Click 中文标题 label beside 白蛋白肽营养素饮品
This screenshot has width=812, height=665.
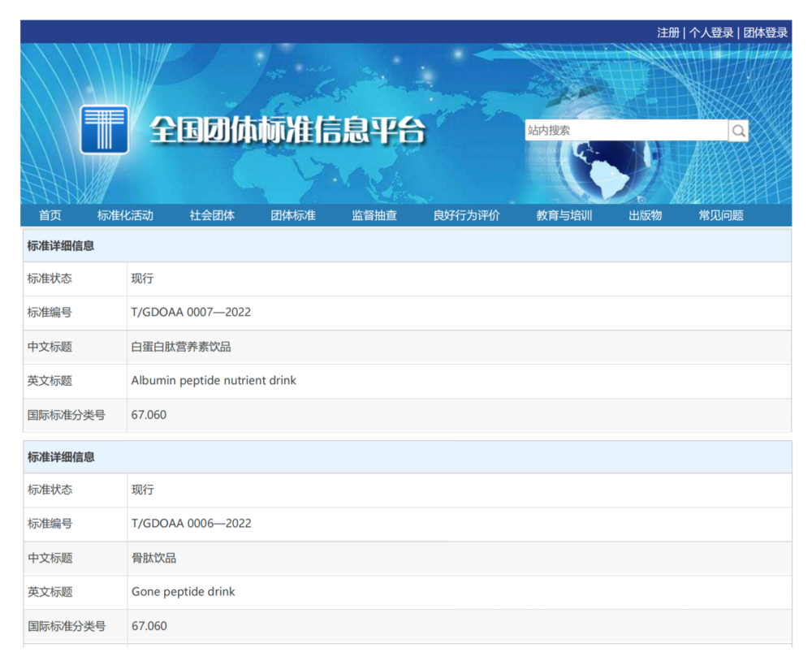50,347
